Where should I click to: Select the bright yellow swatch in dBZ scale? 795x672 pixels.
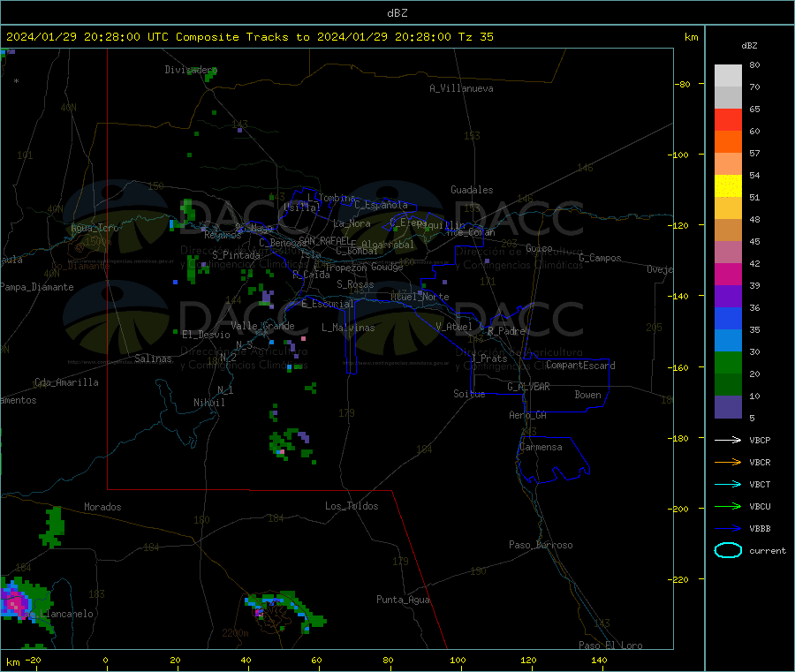[x=728, y=186]
